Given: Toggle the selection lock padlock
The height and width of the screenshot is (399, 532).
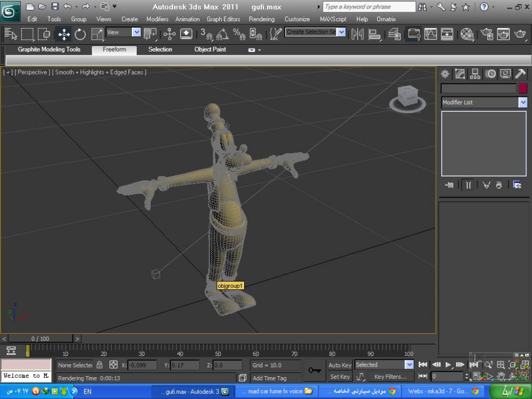Looking at the screenshot, I should tap(99, 365).
